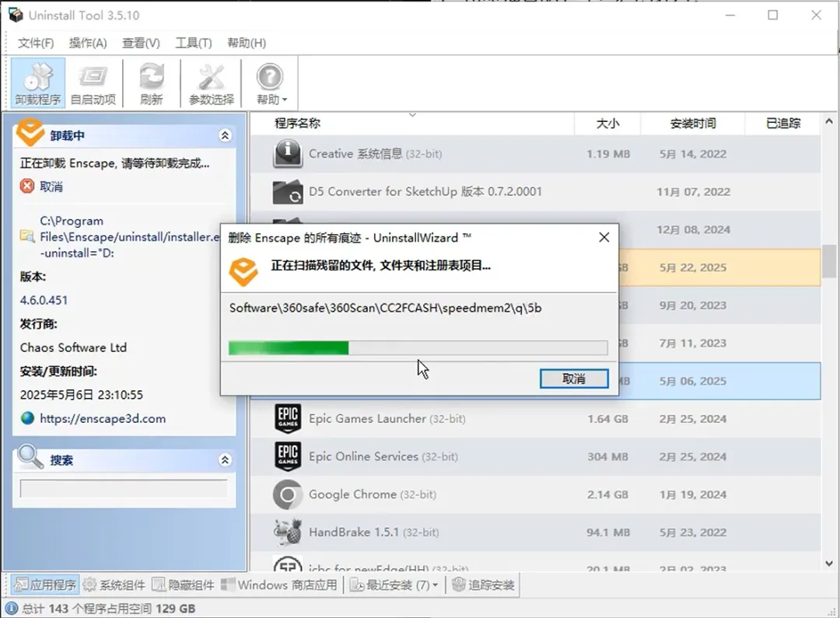Screen dimensions: 840x618
Task: Click into the search input field
Action: point(124,488)
